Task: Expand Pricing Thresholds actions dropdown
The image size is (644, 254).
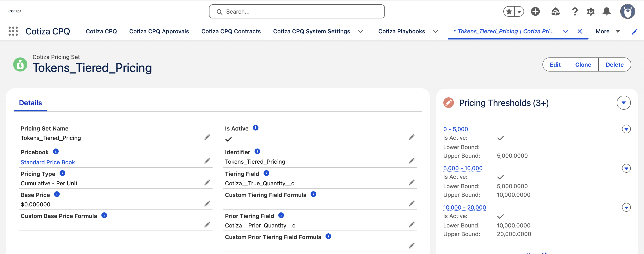Action: point(624,103)
